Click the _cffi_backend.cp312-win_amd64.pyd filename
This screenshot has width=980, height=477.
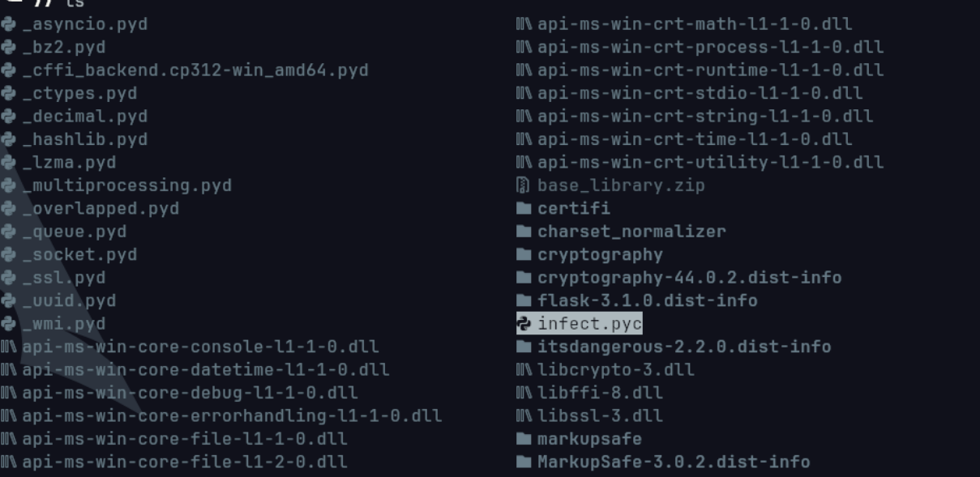click(195, 70)
